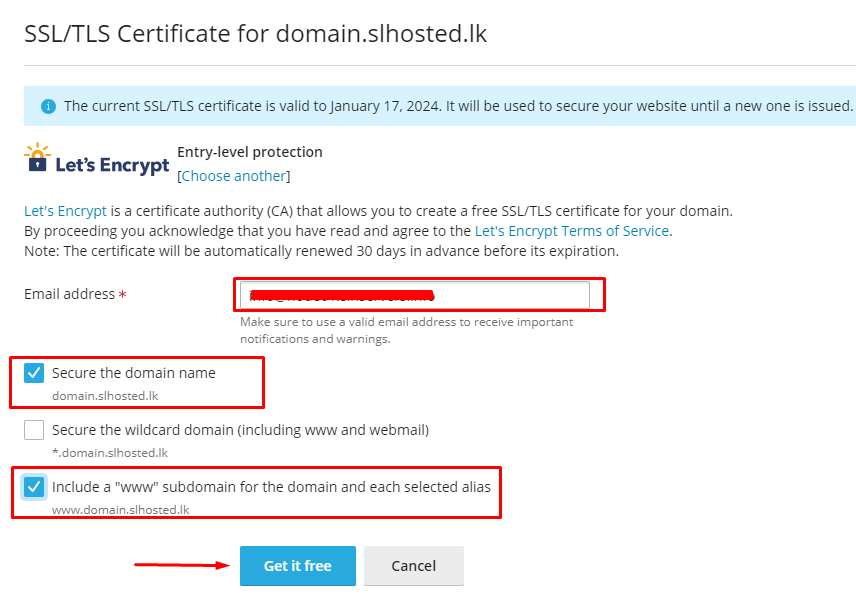Click the red required asterisk beside Email address

[123, 295]
